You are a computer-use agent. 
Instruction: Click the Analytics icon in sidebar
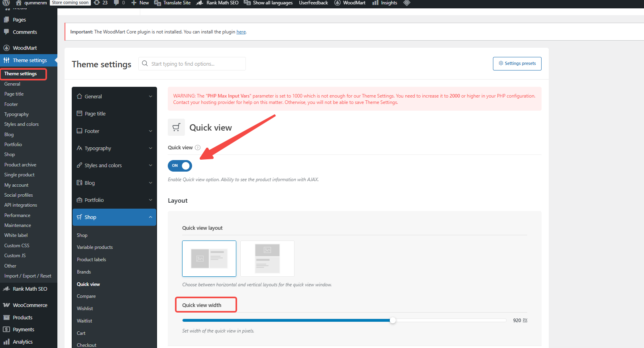click(x=6, y=342)
